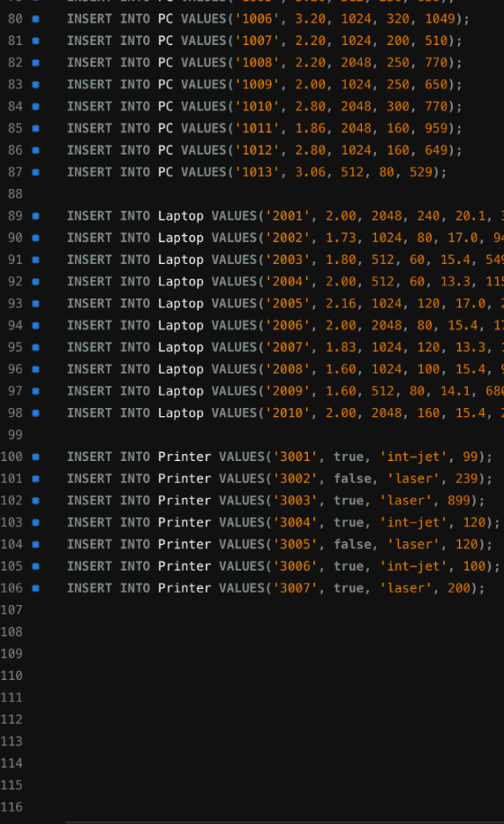The width and height of the screenshot is (504, 824).
Task: Click the blue gutter dot on line 97
Action: point(36,391)
